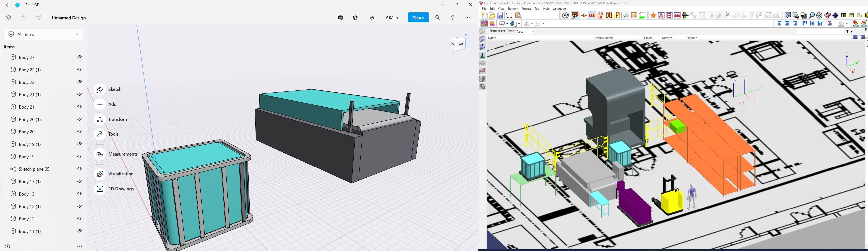Click the magnifier zoom tool icon
Viewport: 868px width, 251px height.
812,15
